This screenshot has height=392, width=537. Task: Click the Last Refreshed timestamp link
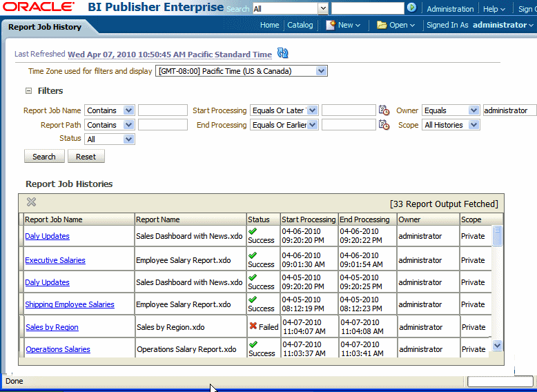point(170,55)
